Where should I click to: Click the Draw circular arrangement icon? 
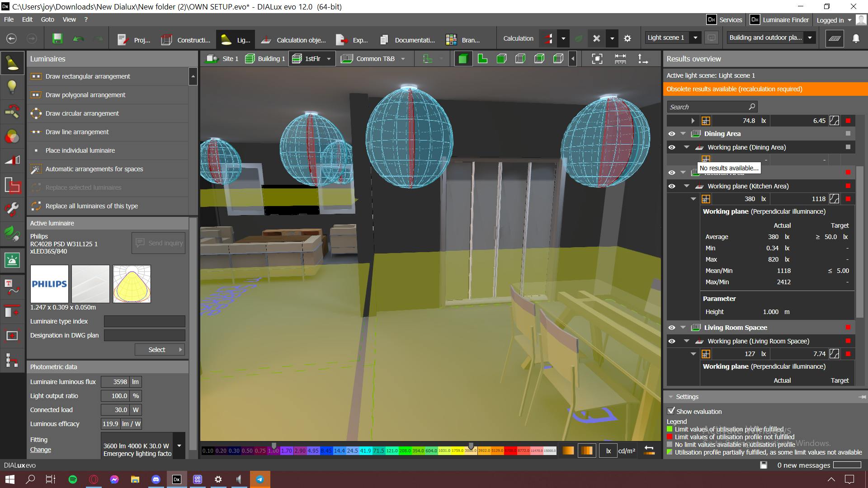36,113
